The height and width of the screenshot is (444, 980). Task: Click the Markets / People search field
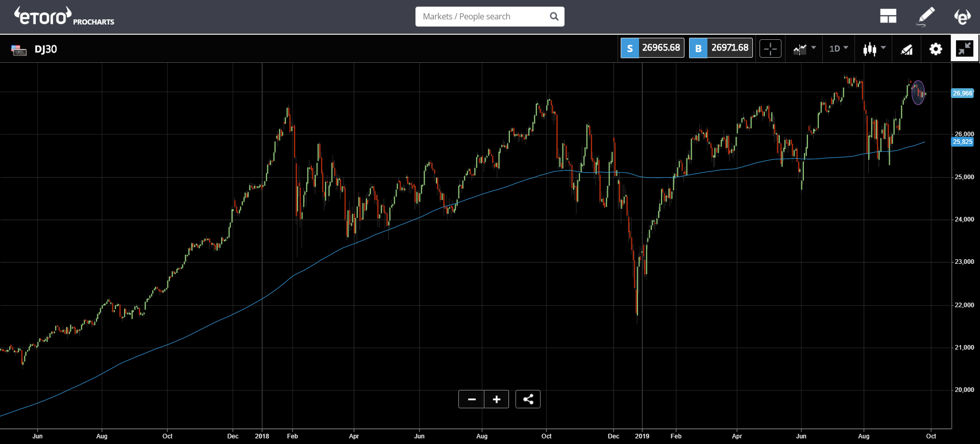coord(481,16)
